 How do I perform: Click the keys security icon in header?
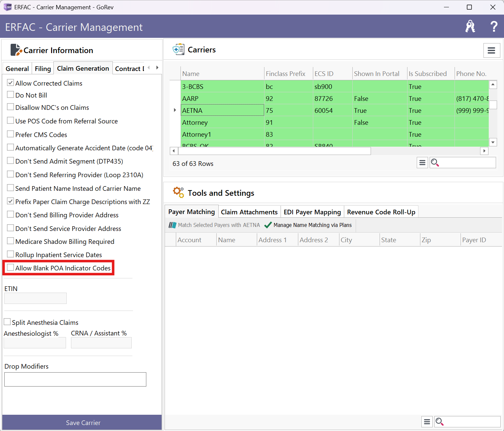tap(470, 27)
